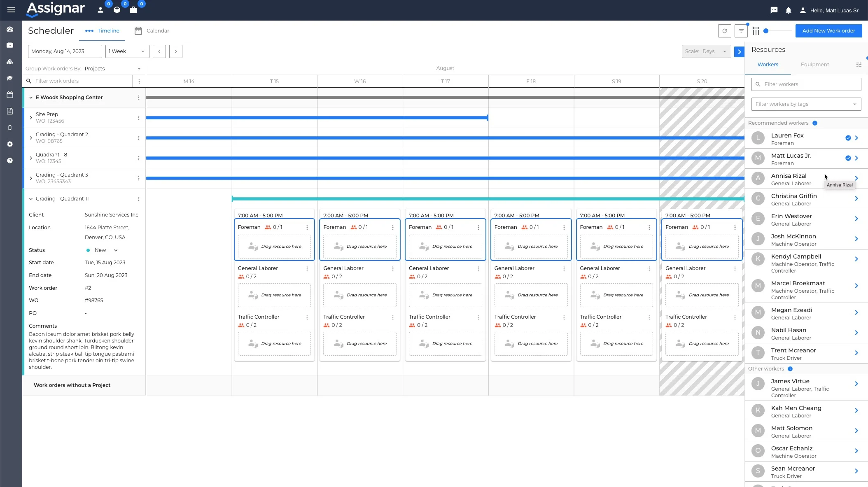Select worker Kendyl Campbell

806,263
